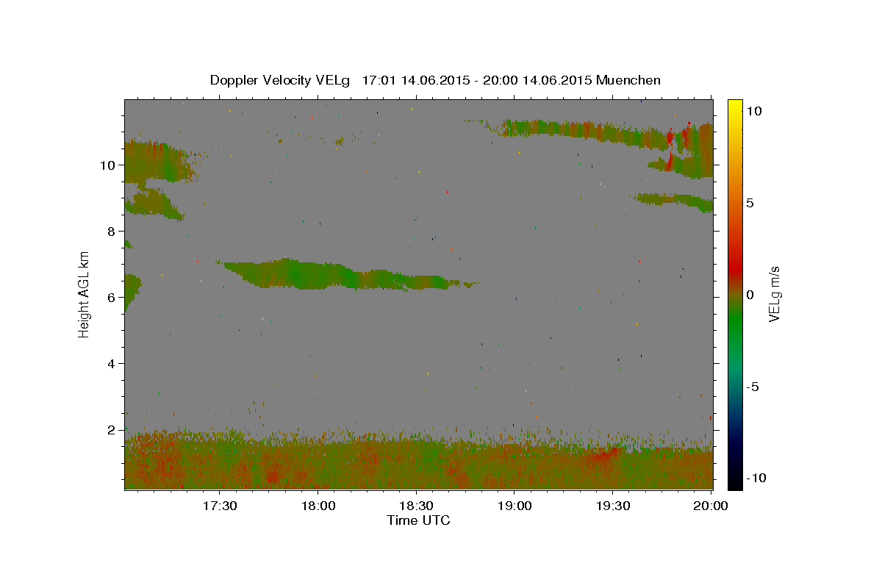This screenshot has width=882, height=588.
Task: Click the 'Time UTC' axis label
Action: (x=418, y=520)
